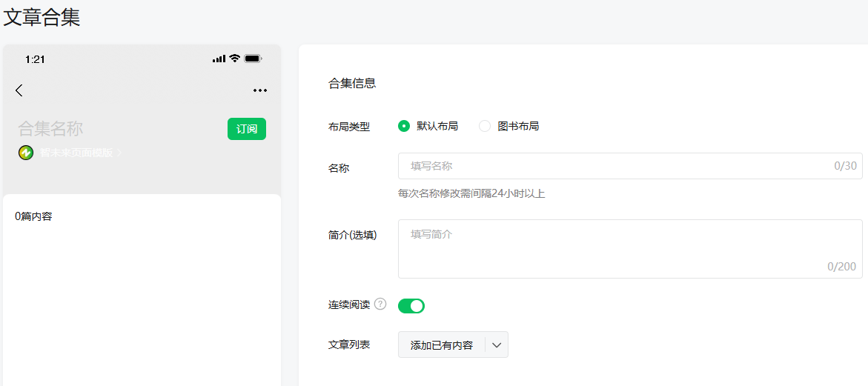Click into the 填写名称 name field
This screenshot has width=868, height=386.
coord(630,166)
